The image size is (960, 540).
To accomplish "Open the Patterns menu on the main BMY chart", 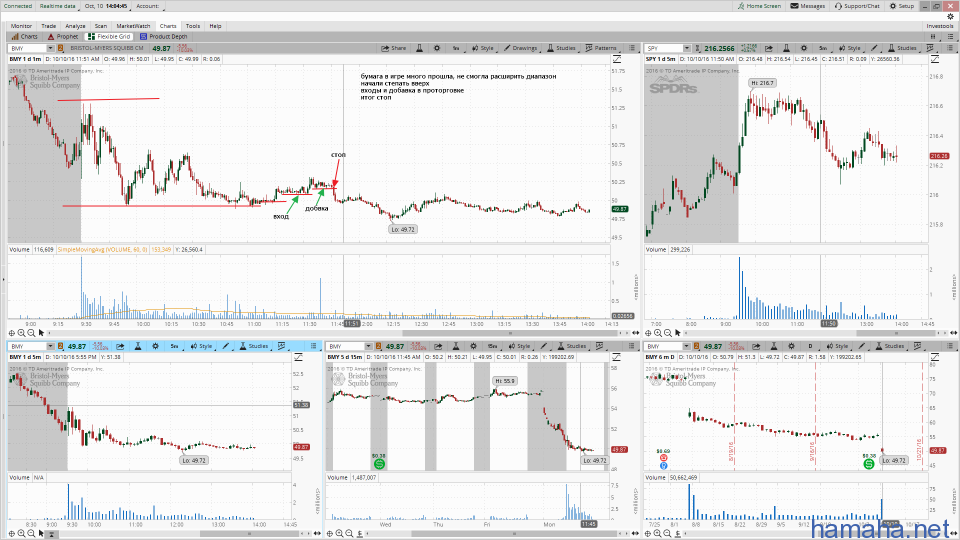I will (601, 48).
